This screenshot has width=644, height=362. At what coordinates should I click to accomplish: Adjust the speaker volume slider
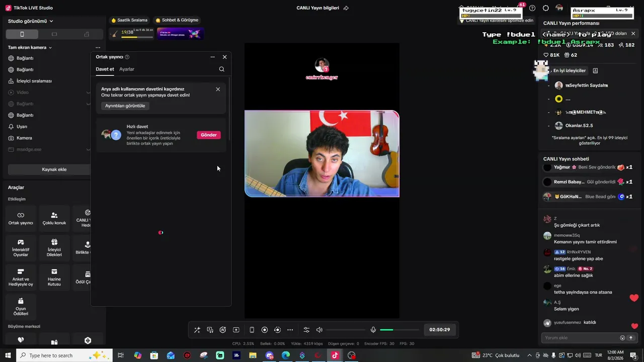(x=346, y=330)
